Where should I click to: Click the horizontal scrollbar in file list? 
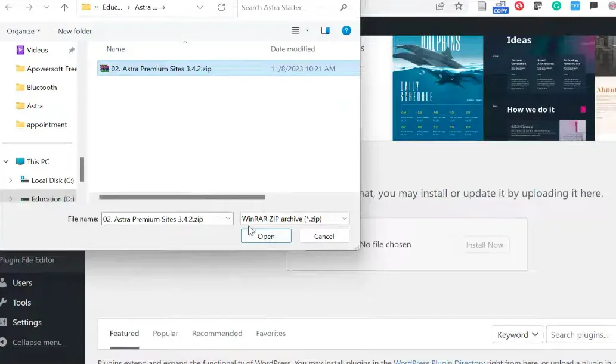pos(182,197)
